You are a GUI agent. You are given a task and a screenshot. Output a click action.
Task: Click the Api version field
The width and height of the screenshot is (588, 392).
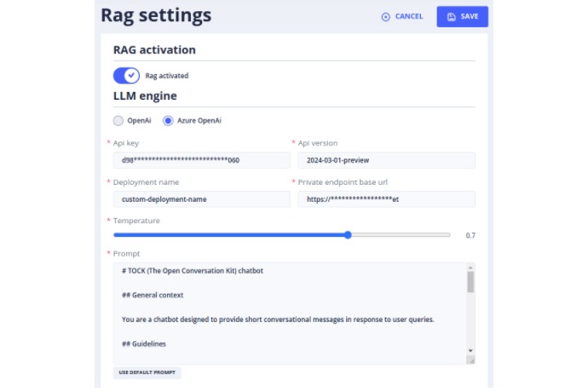pyautogui.click(x=386, y=160)
